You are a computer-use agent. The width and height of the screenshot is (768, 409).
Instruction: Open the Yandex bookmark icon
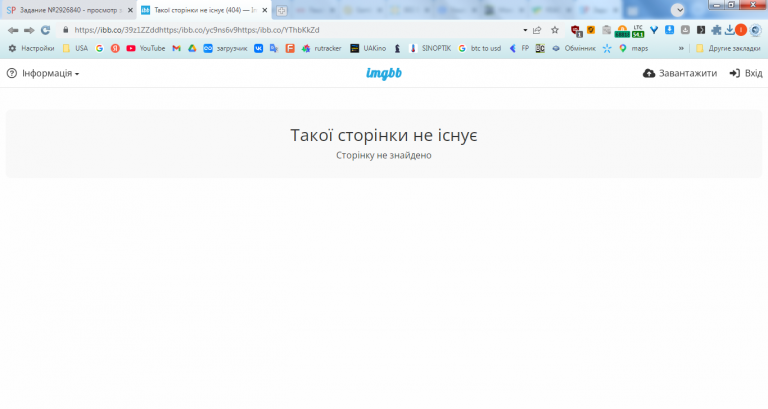point(115,48)
